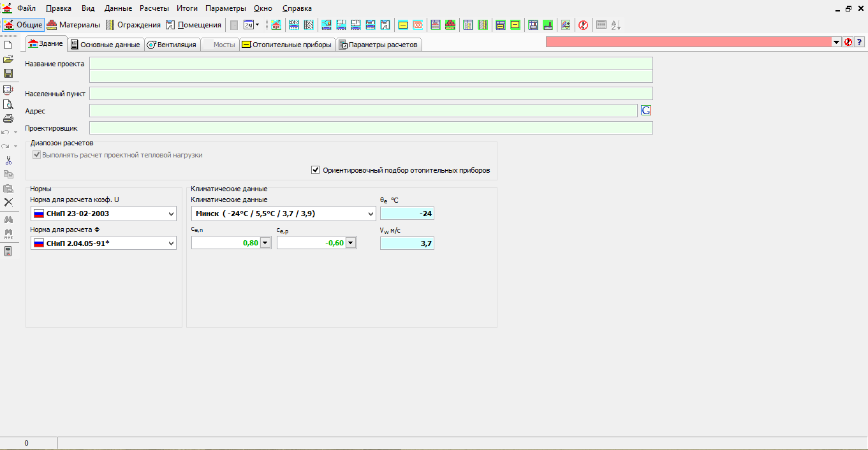Sort using the A-Z arrow icon
The height and width of the screenshot is (450, 868).
(x=616, y=25)
